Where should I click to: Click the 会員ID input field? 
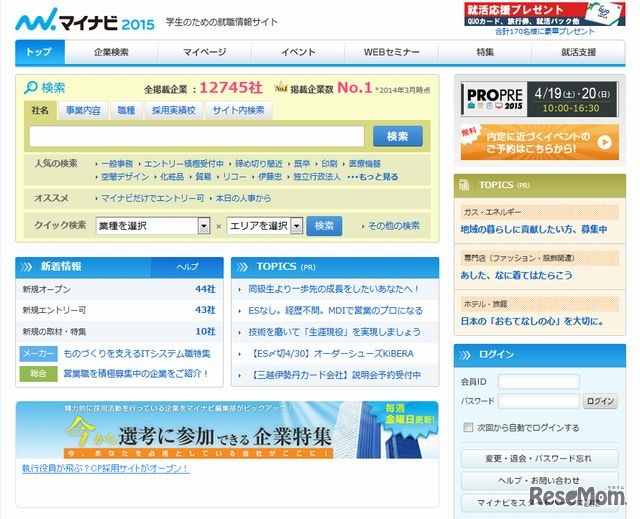[539, 382]
